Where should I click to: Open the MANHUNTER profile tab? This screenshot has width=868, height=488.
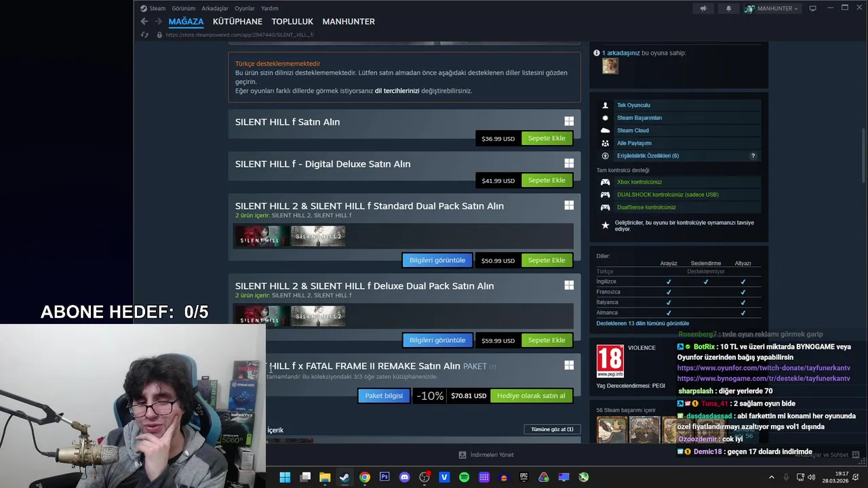pyautogui.click(x=349, y=22)
